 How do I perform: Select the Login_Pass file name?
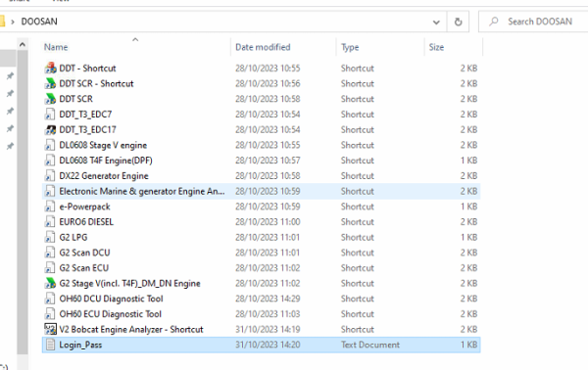(80, 345)
